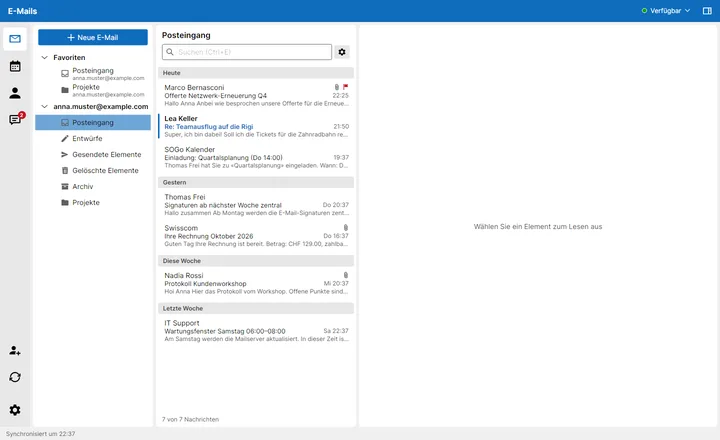Open mail list settings gear beside search

(x=342, y=52)
